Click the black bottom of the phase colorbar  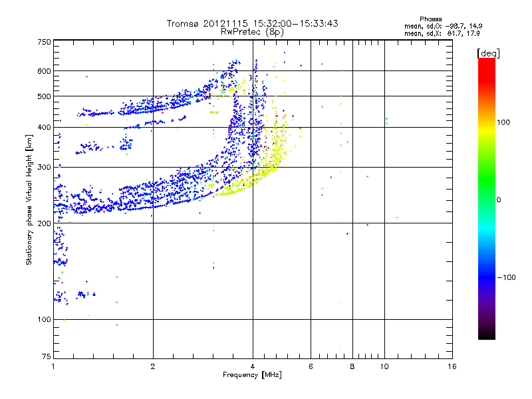point(487,334)
